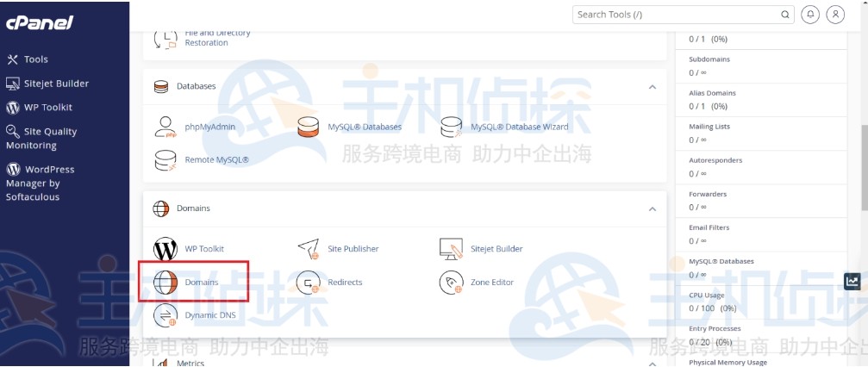Viewport: 868px width, 367px height.
Task: Click the Physical Memory Usage label
Action: (x=728, y=363)
